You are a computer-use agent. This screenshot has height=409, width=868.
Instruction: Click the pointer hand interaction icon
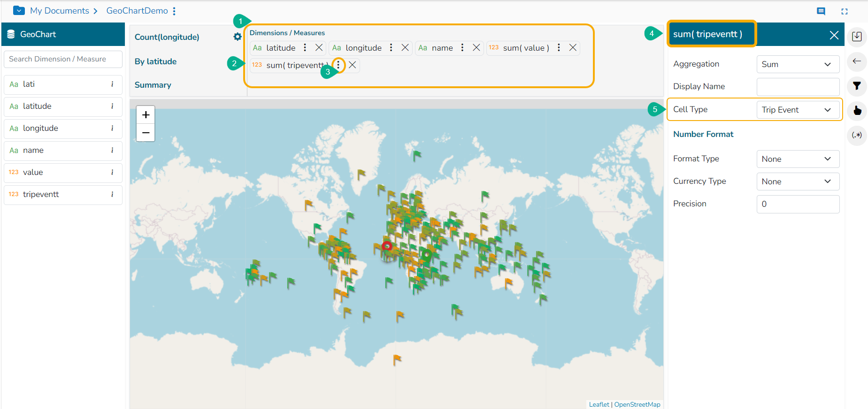click(857, 111)
